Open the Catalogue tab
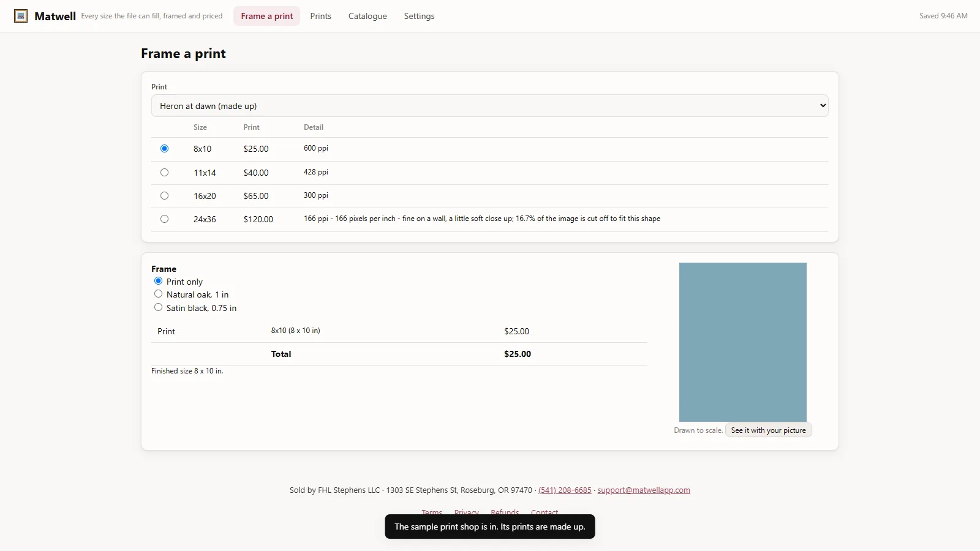The image size is (980, 551). click(367, 16)
